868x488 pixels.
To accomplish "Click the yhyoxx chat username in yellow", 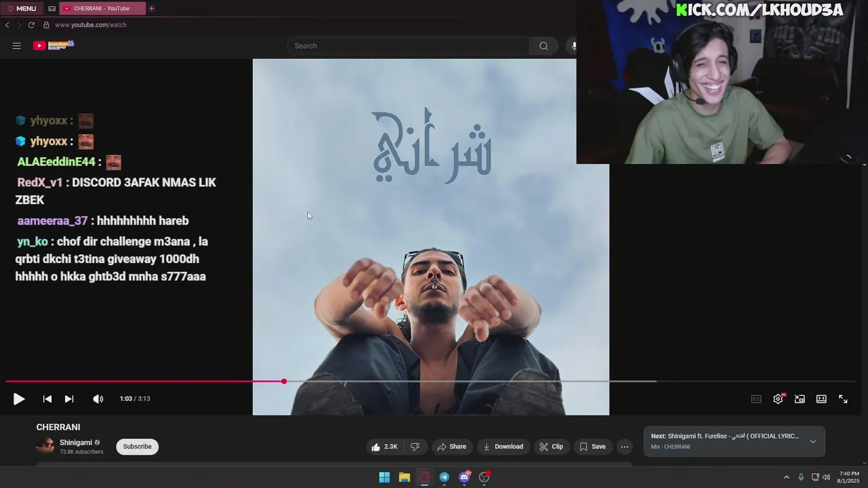I will coord(49,141).
